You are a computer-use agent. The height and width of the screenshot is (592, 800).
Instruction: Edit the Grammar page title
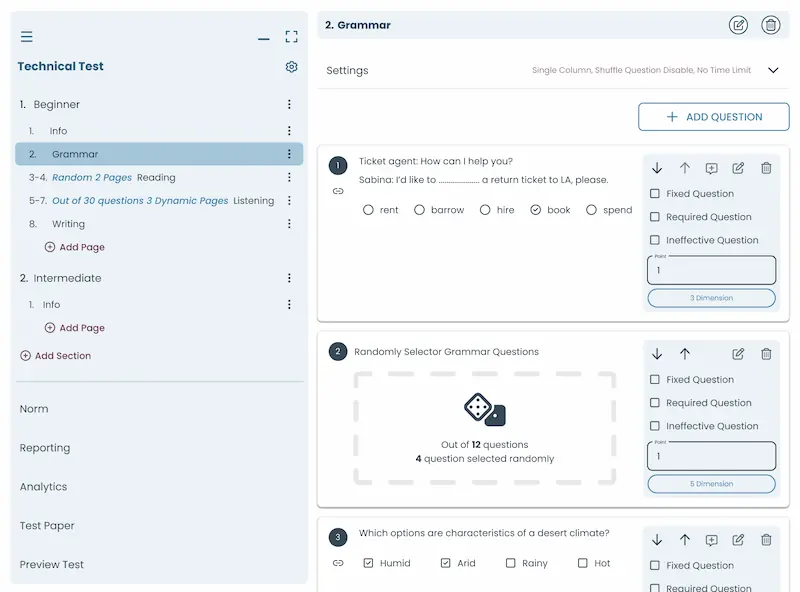tap(738, 25)
